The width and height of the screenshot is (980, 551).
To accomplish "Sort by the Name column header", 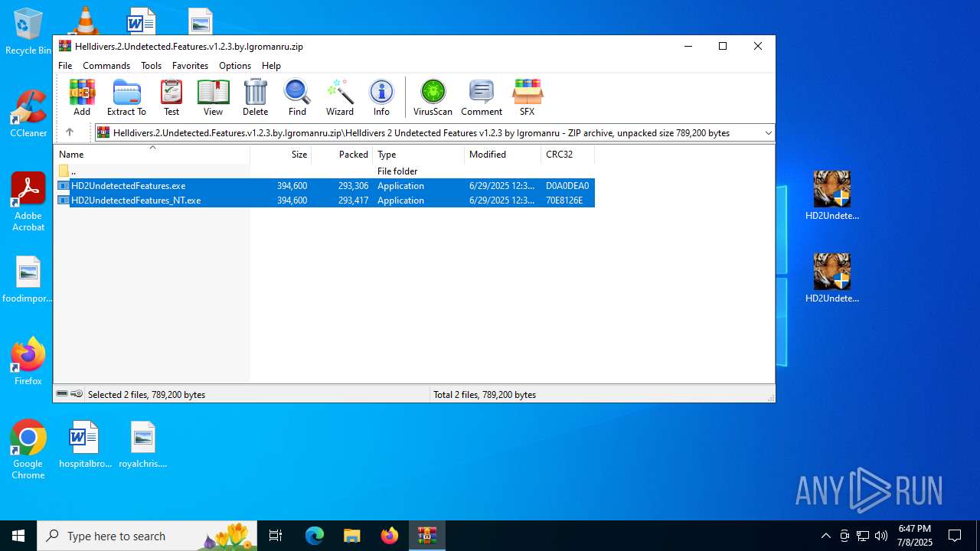I will pos(152,154).
